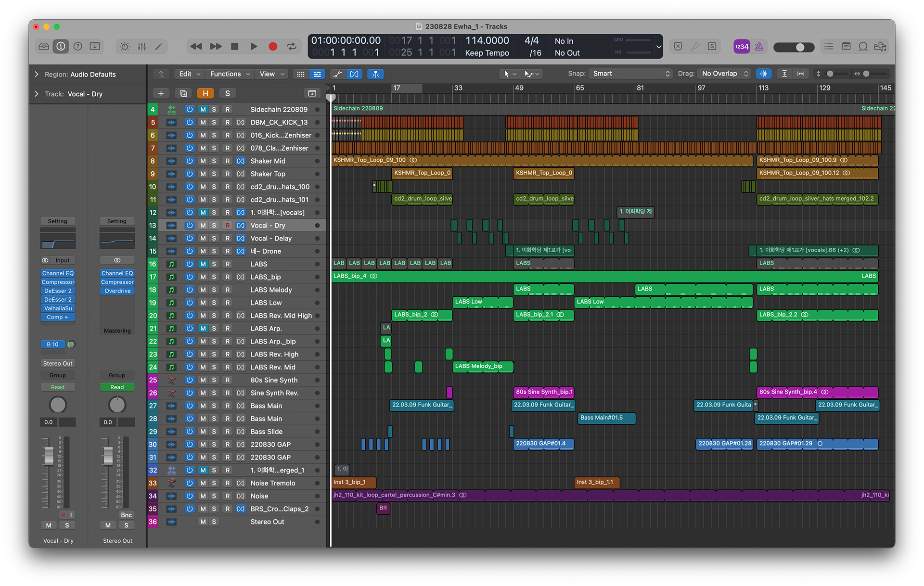Open the Snap Smart dropdown
Screen dimensions: 924x586
(630, 74)
